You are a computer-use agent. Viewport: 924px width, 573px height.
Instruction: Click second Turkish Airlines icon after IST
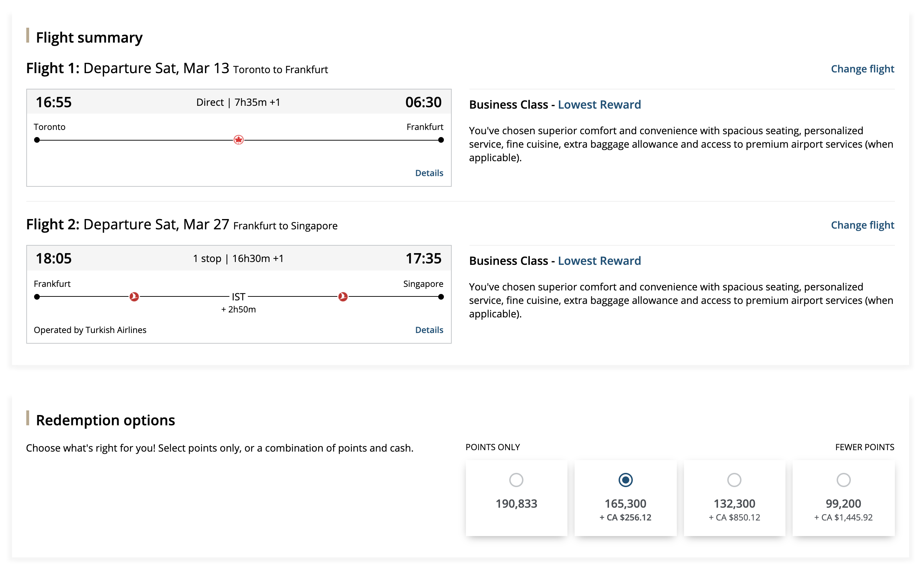point(343,296)
